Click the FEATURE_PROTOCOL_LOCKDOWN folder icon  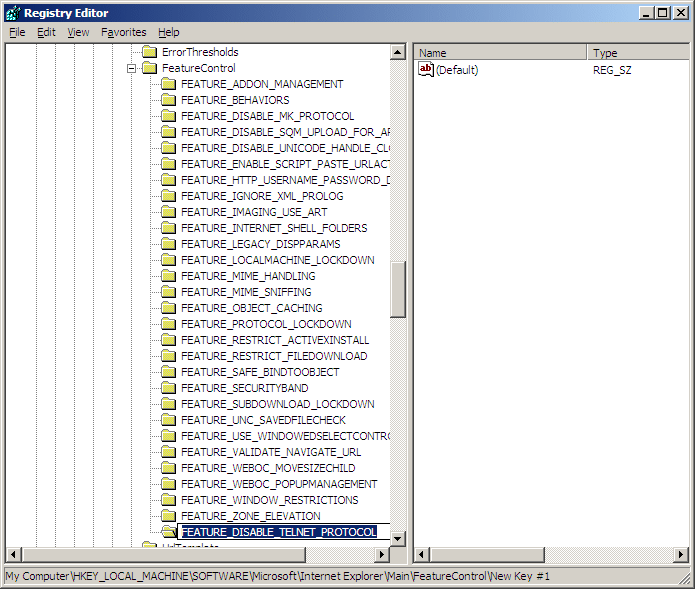click(168, 324)
